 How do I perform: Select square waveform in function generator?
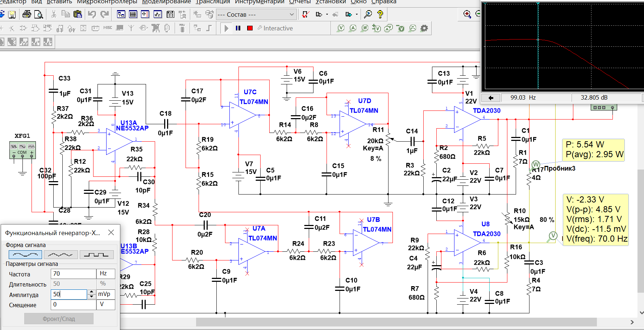pos(96,255)
